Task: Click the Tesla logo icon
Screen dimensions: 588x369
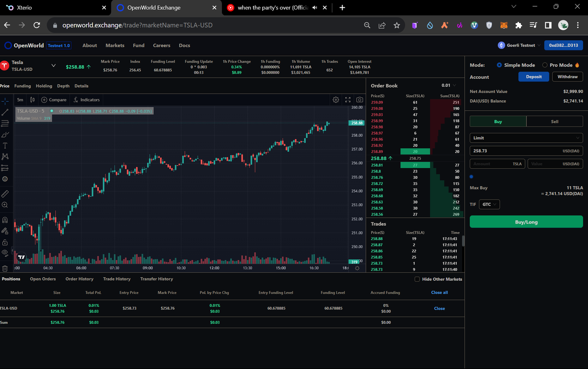Action: click(x=5, y=66)
